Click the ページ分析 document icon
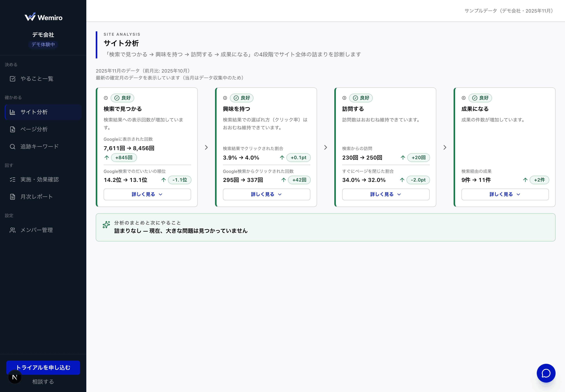 [x=13, y=129]
